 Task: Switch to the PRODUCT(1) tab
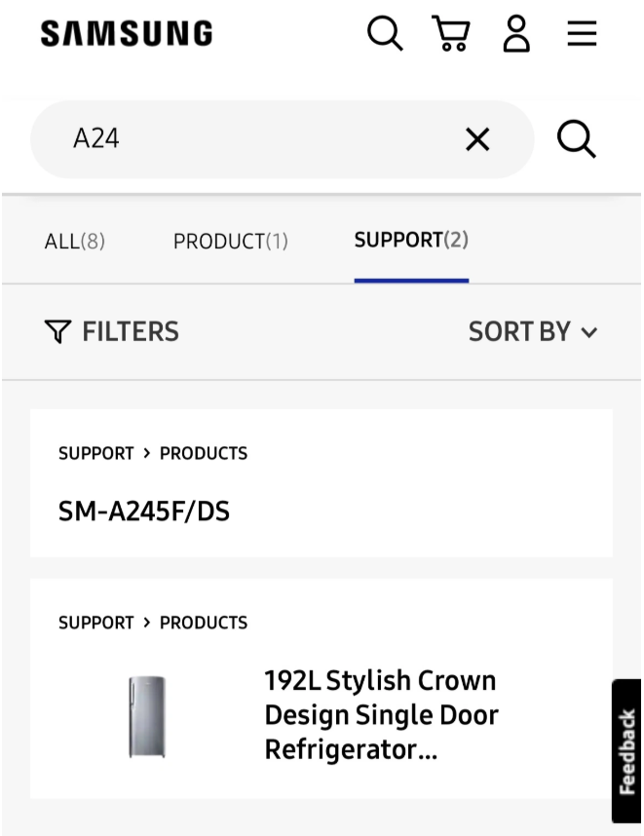tap(231, 242)
